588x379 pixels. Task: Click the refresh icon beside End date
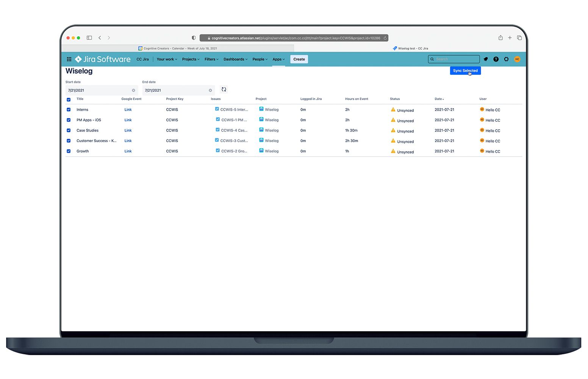click(224, 89)
